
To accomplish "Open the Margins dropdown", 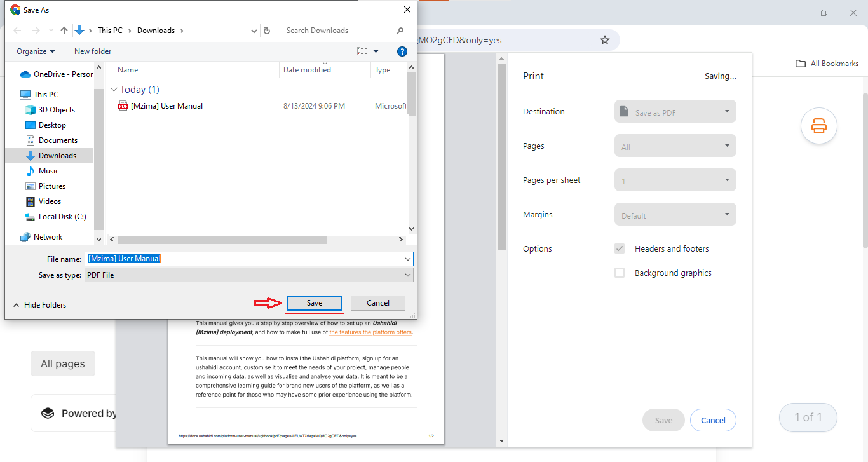I will 675,215.
